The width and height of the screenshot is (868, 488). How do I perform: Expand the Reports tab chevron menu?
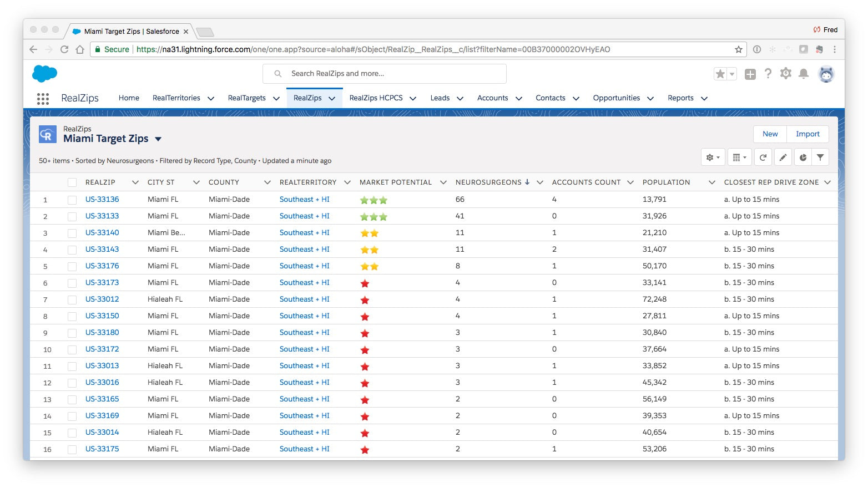(x=704, y=99)
